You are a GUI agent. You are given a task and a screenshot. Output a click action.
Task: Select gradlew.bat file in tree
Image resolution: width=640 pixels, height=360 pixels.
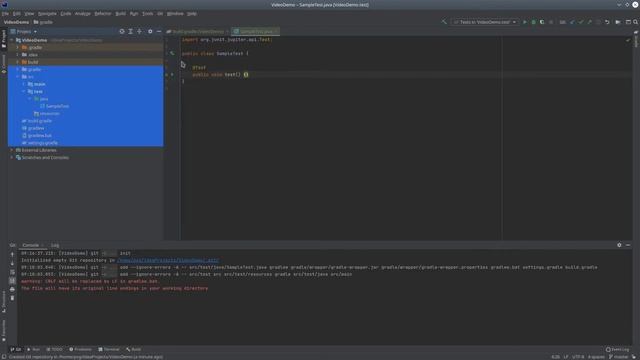[40, 136]
